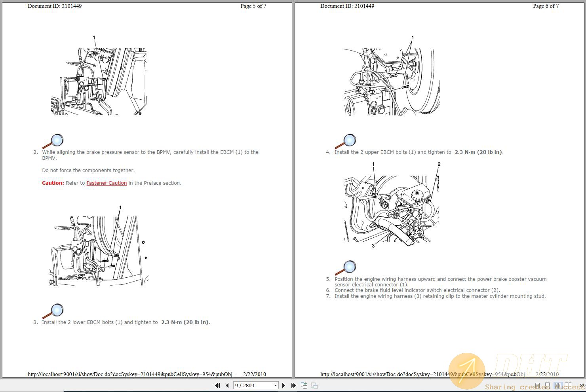Click the 'Do not force the components together.' text
The image size is (586, 392).
[88, 170]
